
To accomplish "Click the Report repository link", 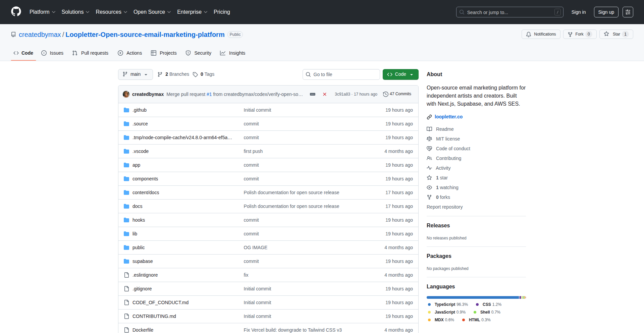I will click(444, 207).
